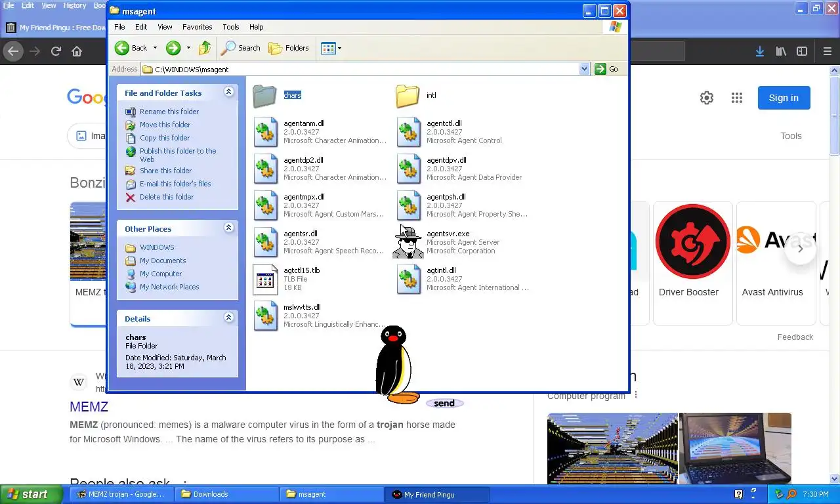840x504 pixels.
Task: Select the agentsvr.exe agent icon
Action: [x=408, y=242]
